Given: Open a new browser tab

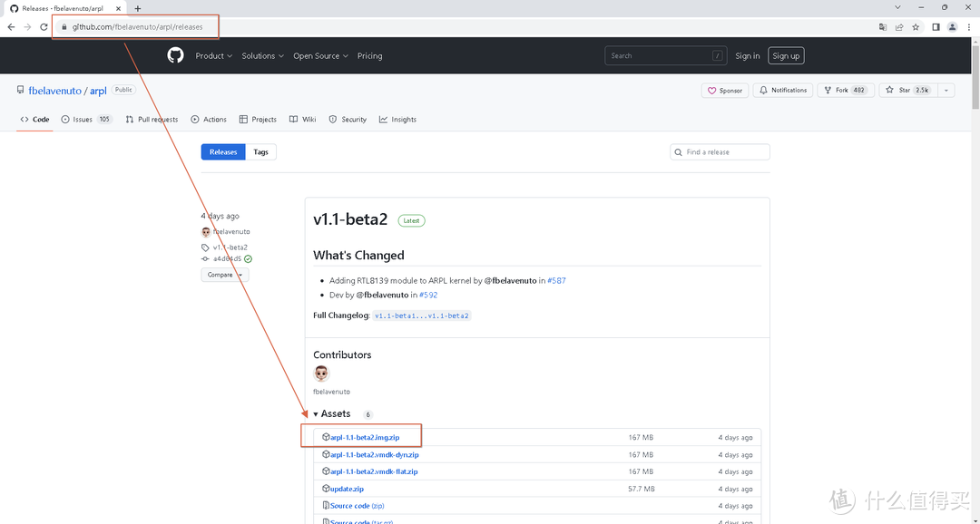Looking at the screenshot, I should pos(138,9).
